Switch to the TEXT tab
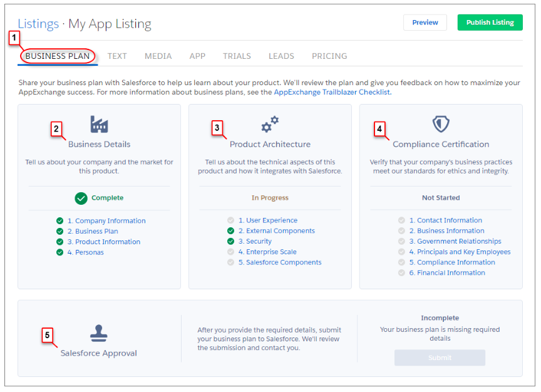The height and width of the screenshot is (392, 541). pos(117,56)
